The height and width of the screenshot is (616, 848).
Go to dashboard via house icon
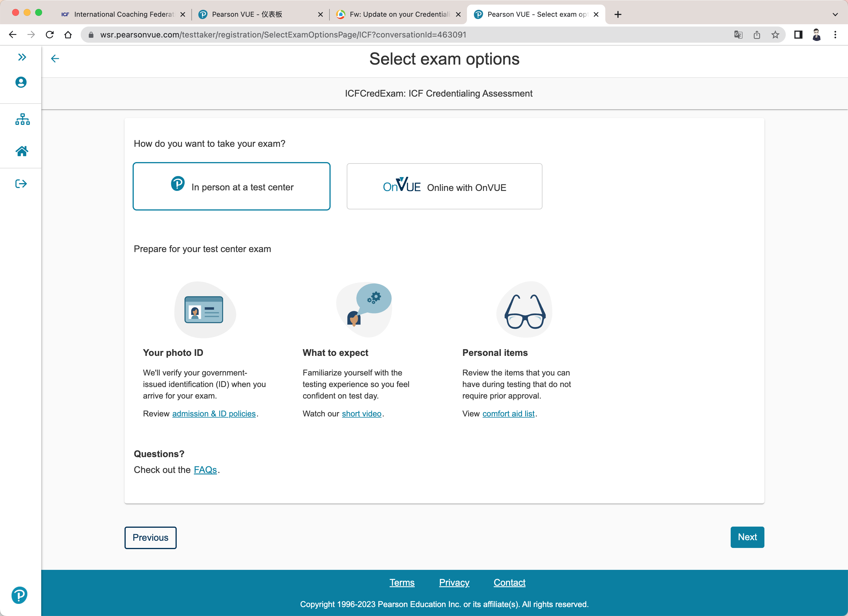point(22,151)
